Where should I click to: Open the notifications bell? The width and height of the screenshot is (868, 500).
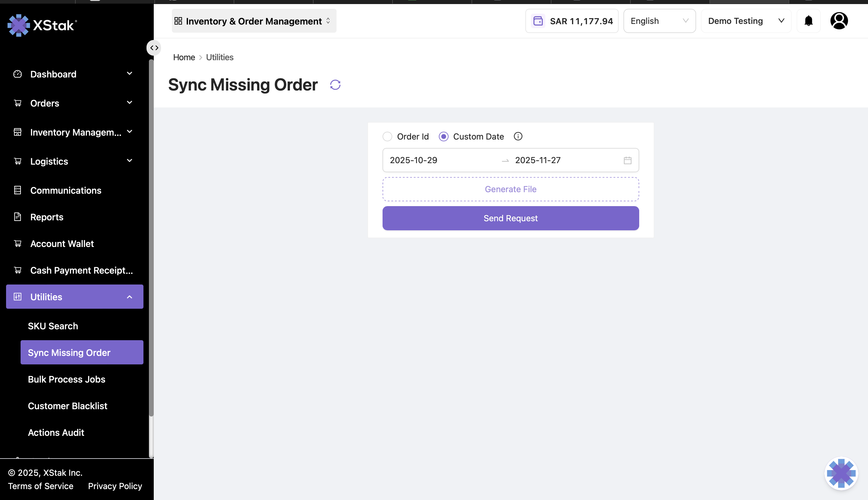tap(808, 21)
